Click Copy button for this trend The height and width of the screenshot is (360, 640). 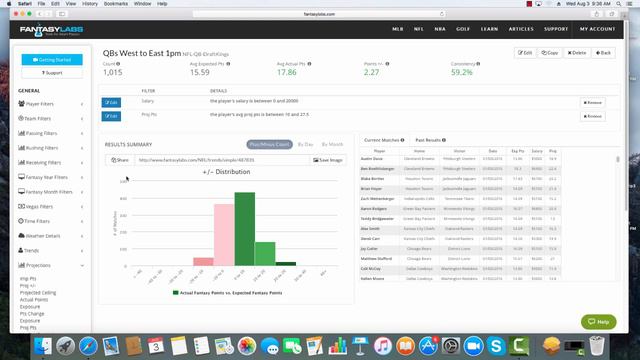click(549, 53)
